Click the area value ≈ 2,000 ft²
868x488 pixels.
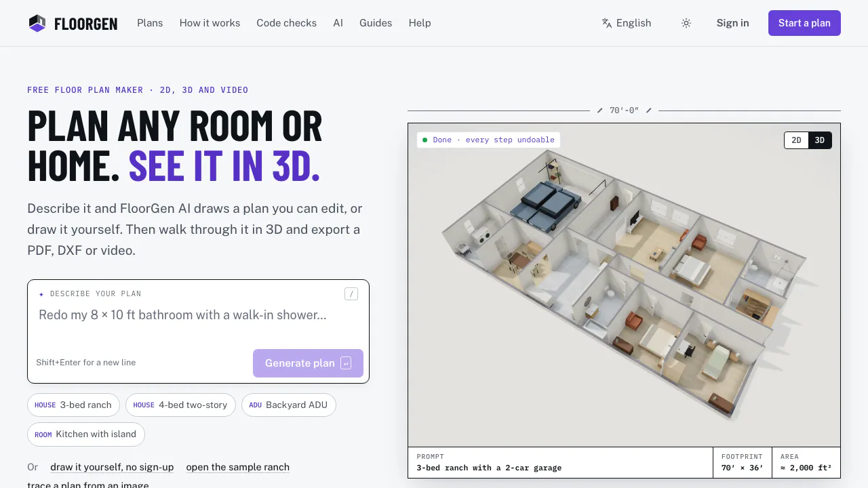(806, 468)
